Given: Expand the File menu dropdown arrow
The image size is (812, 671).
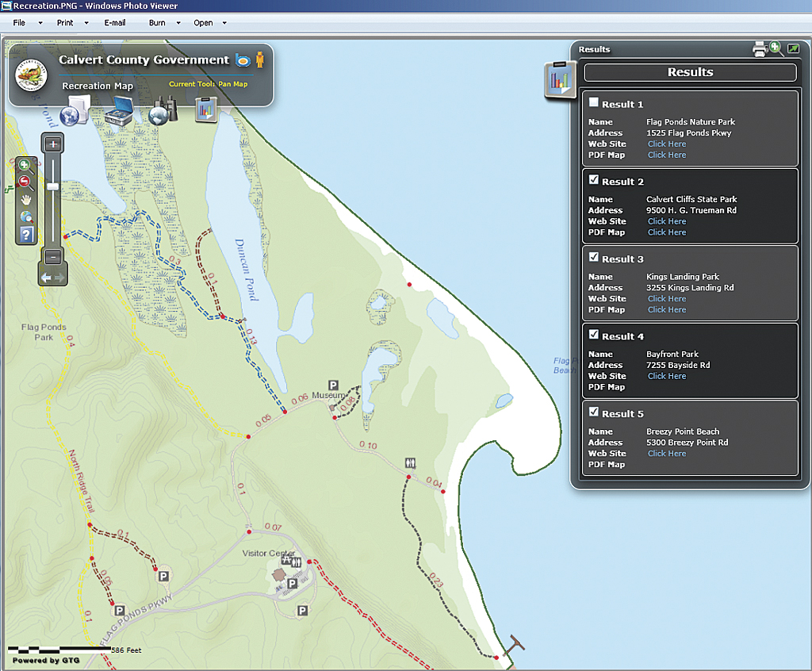Looking at the screenshot, I should tap(40, 23).
